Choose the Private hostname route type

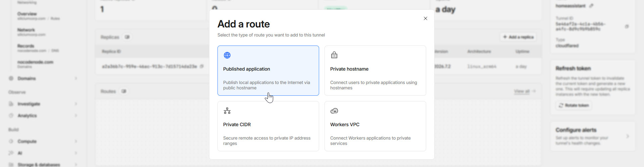[x=375, y=71]
